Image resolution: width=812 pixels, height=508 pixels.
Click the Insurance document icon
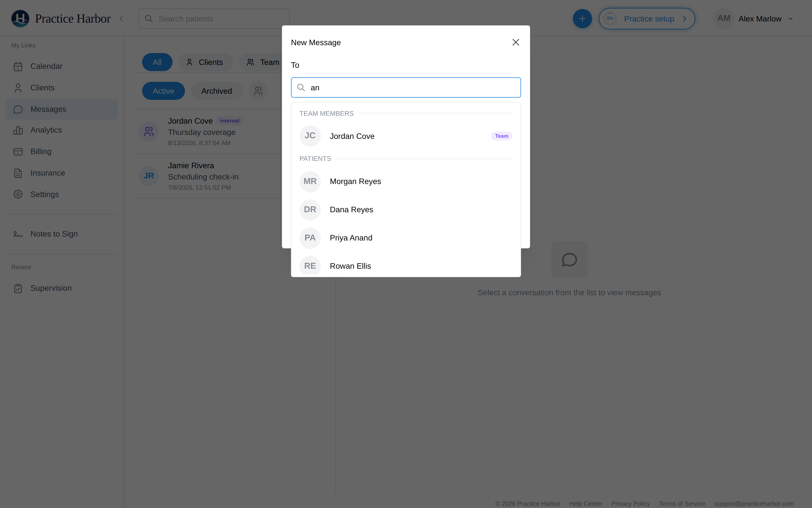point(18,173)
